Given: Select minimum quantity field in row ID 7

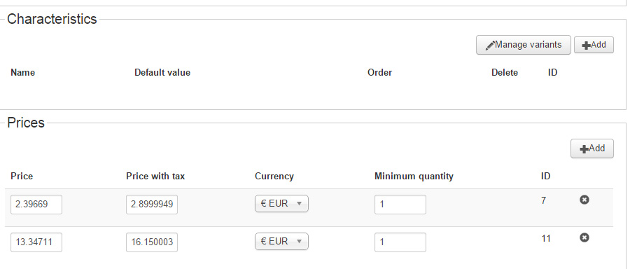Looking at the screenshot, I should (400, 205).
